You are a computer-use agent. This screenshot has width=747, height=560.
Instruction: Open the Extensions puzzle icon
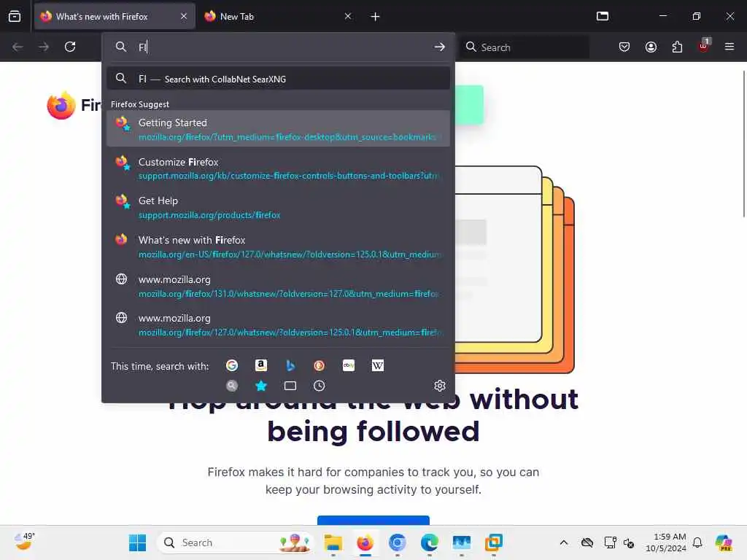677,47
